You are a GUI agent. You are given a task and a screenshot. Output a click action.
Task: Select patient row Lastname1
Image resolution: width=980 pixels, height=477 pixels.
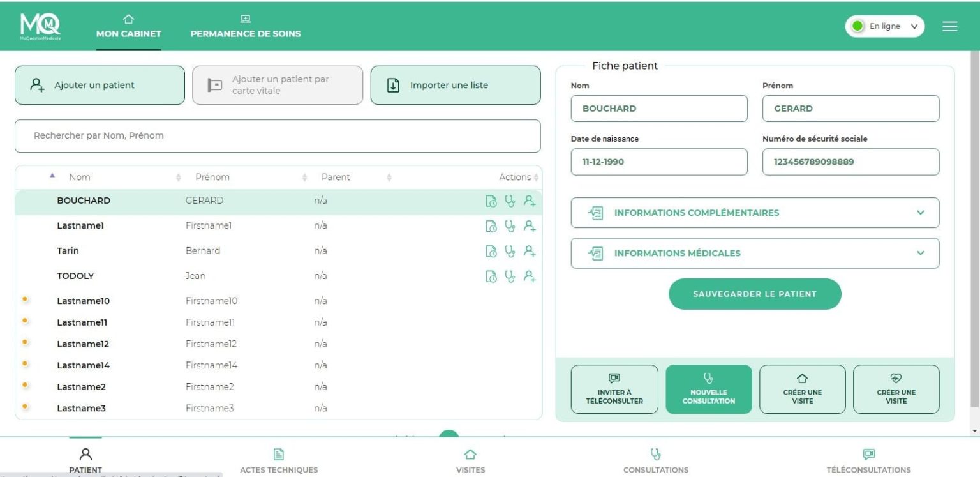point(278,225)
